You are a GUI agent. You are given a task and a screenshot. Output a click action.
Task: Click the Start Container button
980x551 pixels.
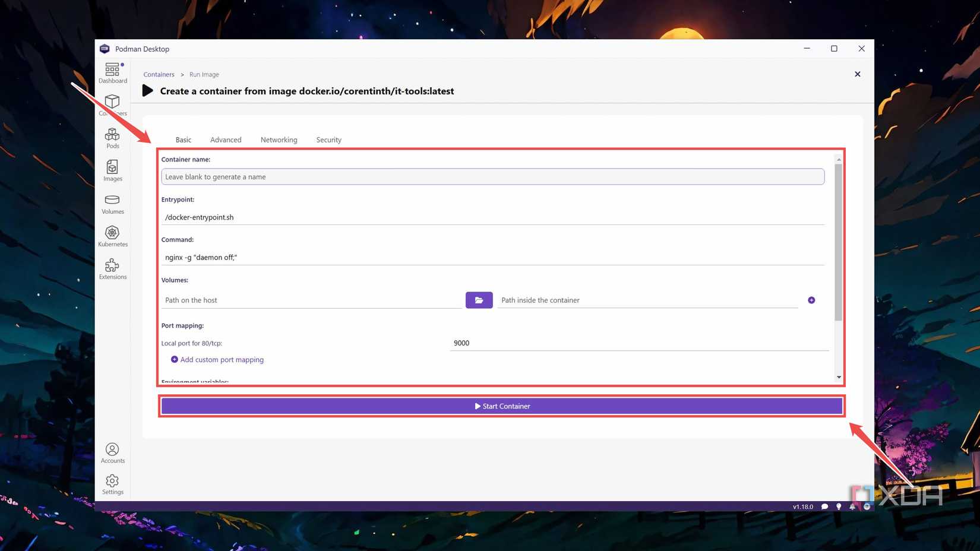pos(502,406)
